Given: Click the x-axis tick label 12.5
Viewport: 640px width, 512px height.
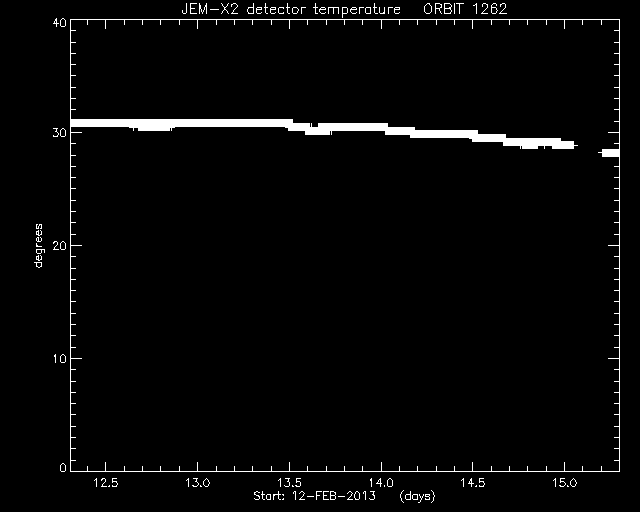Looking at the screenshot, I should [106, 483].
